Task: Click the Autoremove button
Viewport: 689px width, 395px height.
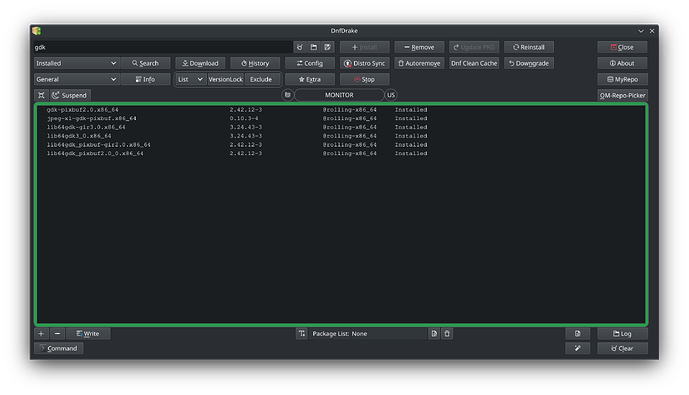Action: [419, 63]
